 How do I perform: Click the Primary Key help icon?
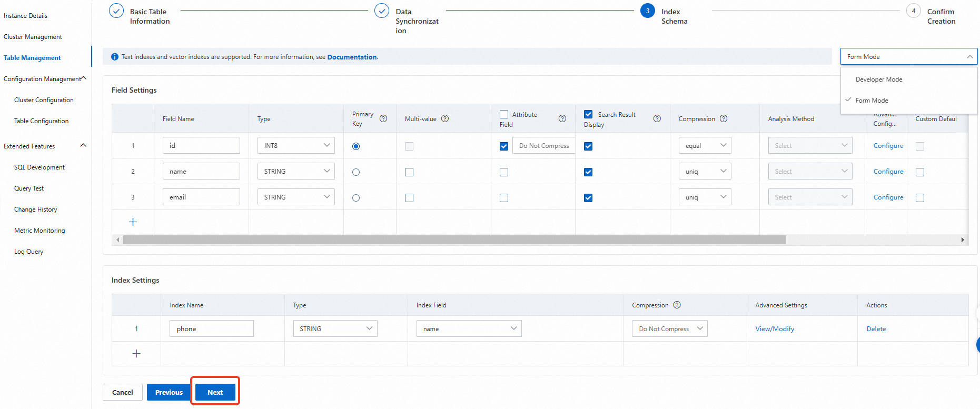click(383, 119)
